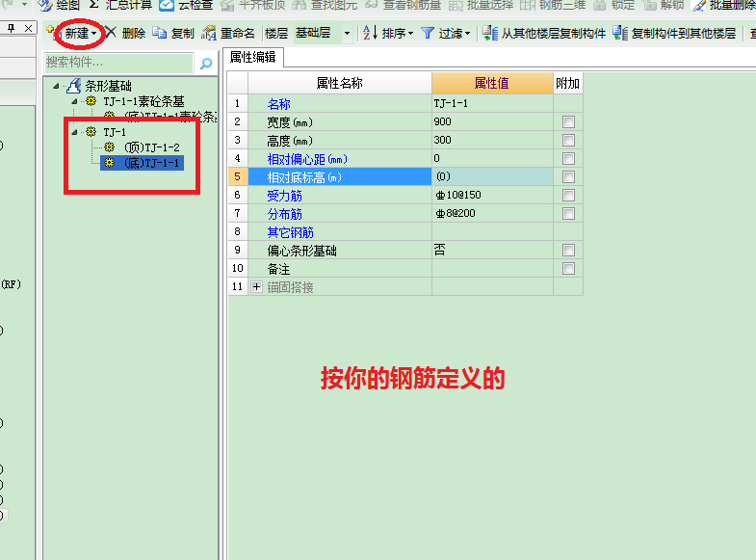756x560 pixels.
Task: Switch to the 属性编辑 tab
Action: click(253, 58)
